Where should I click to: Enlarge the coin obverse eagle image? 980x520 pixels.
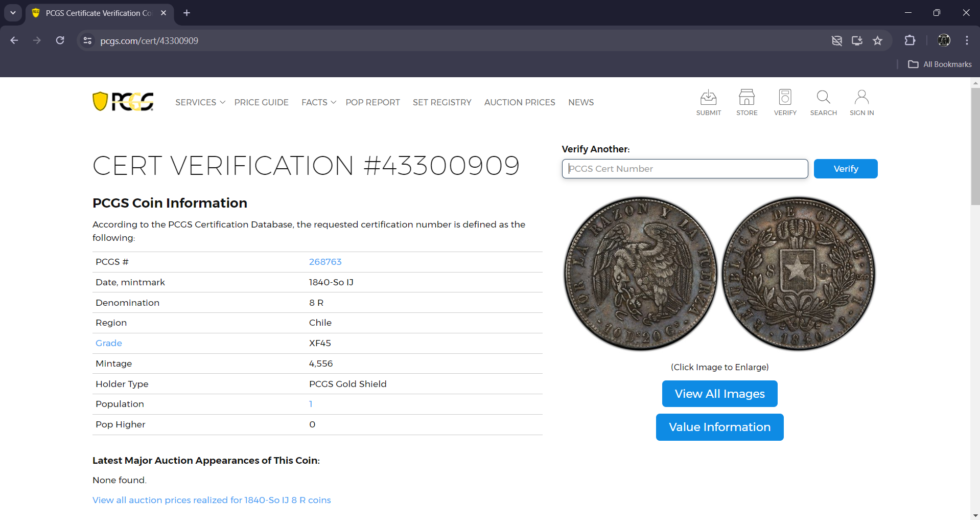[x=640, y=274]
